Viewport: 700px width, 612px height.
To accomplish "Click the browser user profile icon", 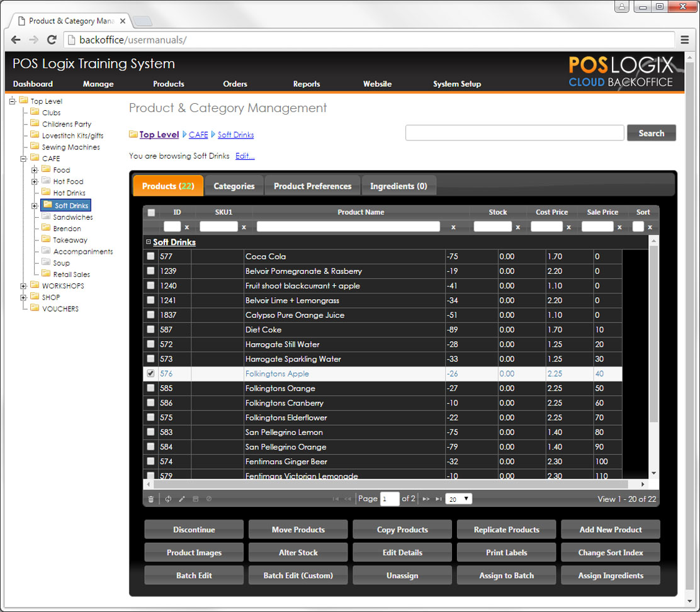I will (622, 6).
